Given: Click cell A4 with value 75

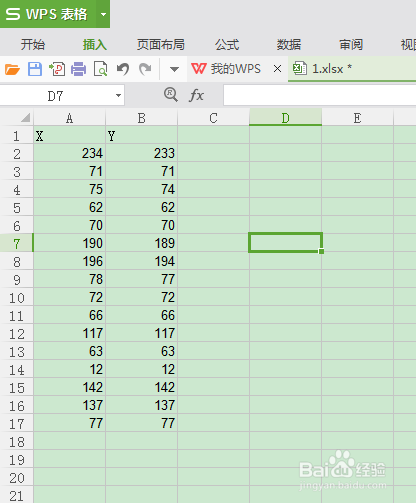Looking at the screenshot, I should coord(69,190).
